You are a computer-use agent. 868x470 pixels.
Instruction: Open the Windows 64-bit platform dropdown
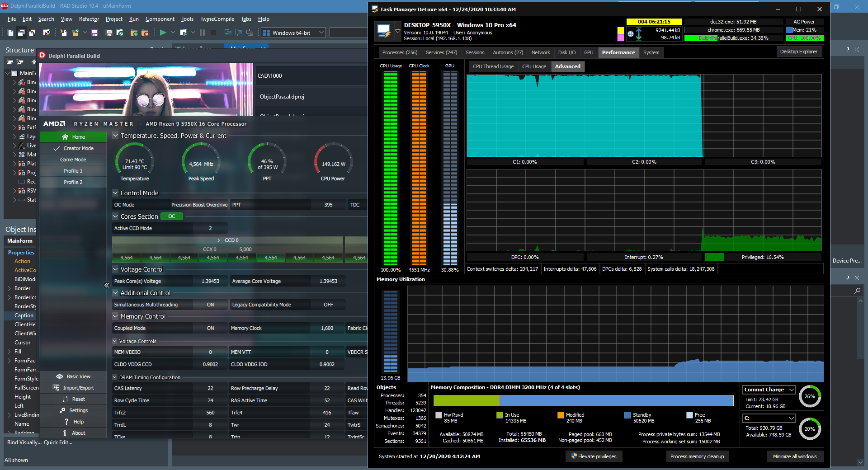pos(321,33)
